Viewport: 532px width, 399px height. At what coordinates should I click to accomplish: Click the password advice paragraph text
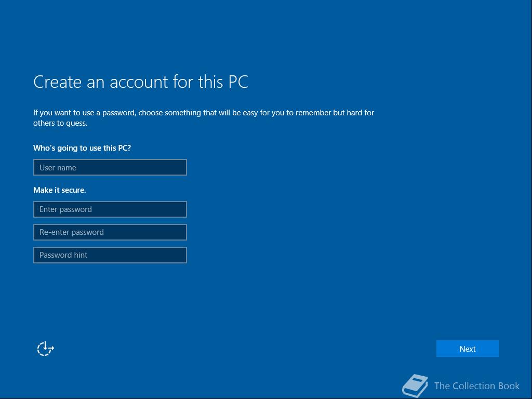[204, 118]
